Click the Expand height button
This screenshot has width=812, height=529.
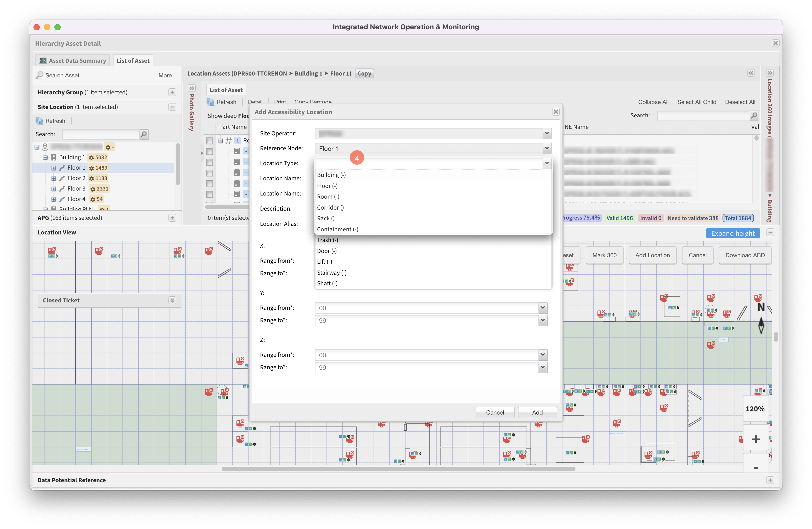tap(733, 233)
